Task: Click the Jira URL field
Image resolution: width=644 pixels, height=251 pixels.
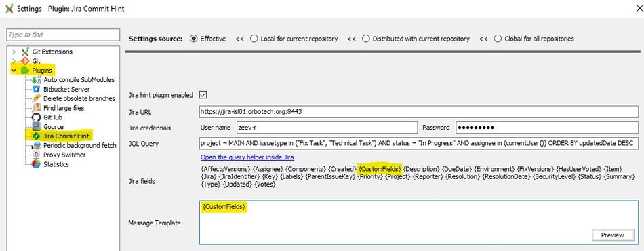Action: [419, 111]
